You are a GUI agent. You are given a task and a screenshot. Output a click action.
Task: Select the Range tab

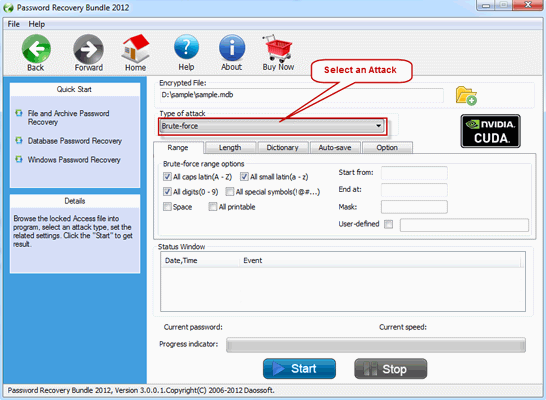(178, 148)
